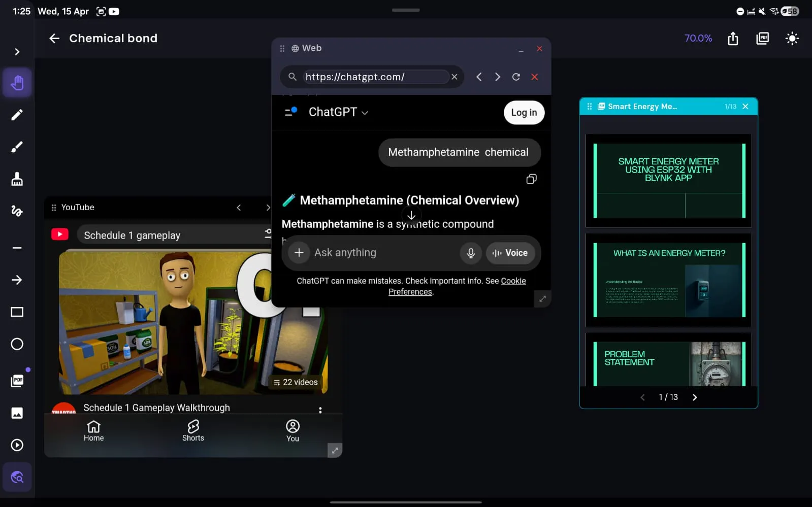Click the Log in button
The image size is (812, 507).
point(524,113)
